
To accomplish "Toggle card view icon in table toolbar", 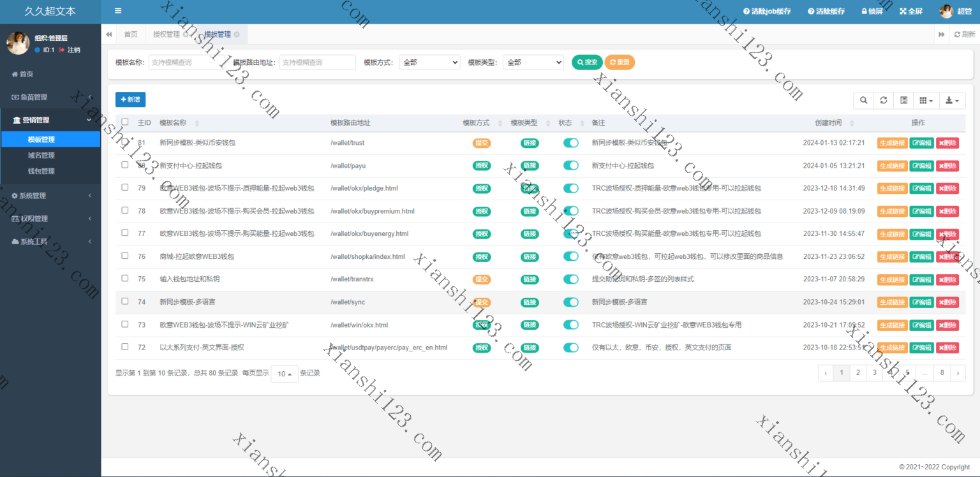I will click(903, 100).
